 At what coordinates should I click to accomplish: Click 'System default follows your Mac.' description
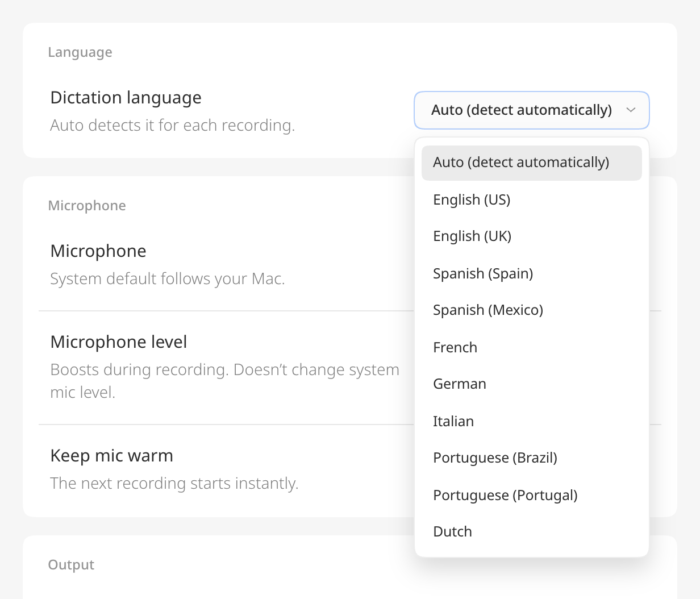coord(168,279)
